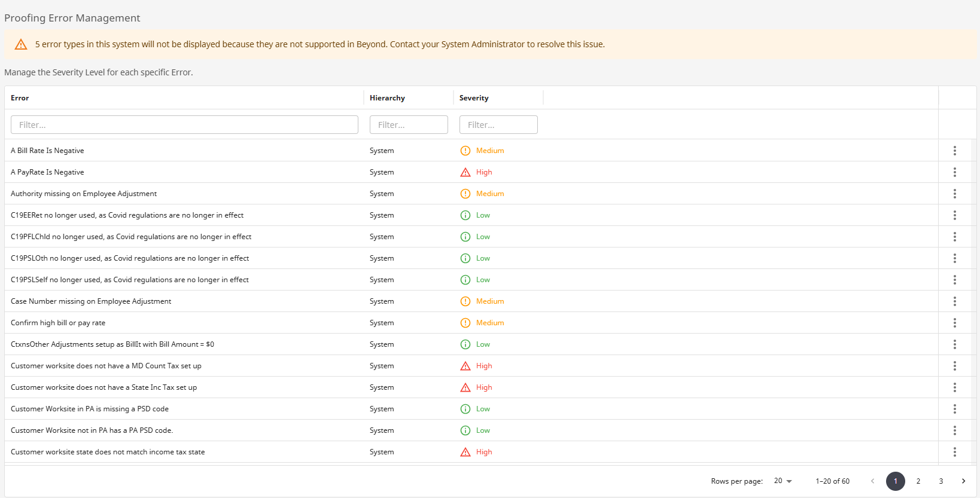Image resolution: width=980 pixels, height=498 pixels.
Task: Click the Severity column header
Action: pyautogui.click(x=474, y=98)
